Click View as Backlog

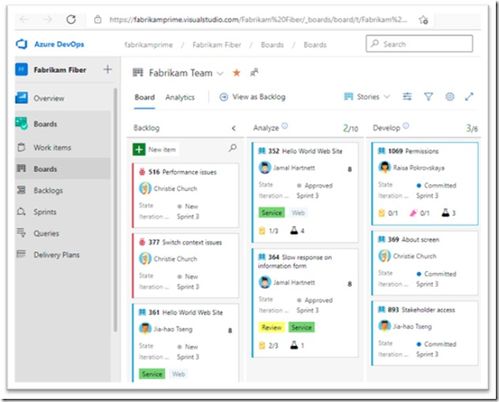(x=253, y=97)
